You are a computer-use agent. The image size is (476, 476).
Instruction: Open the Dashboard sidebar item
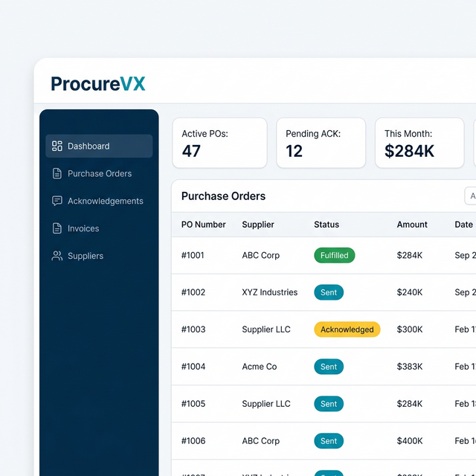pos(99,146)
